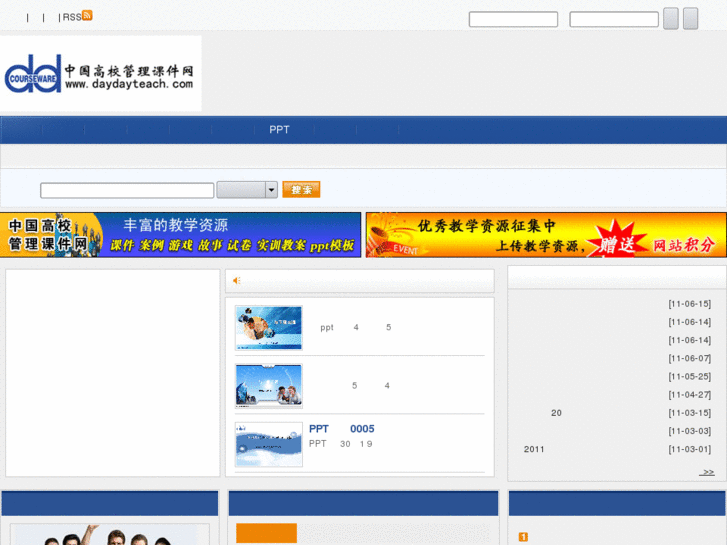Focus the second login field at top right
Screen dimensions: 727x545
pyautogui.click(x=614, y=19)
